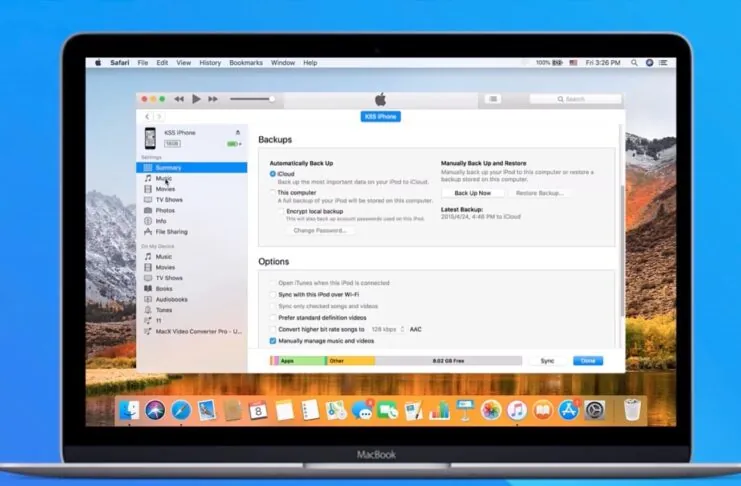This screenshot has width=741, height=486.
Task: Enable Convert higher bit rate songs
Action: (273, 329)
